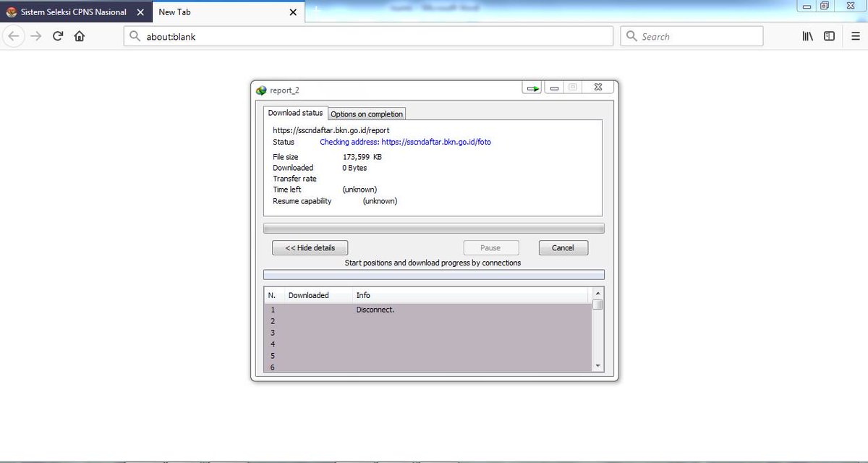Click the connections list scrollbar thumb
The height and width of the screenshot is (463, 868).
click(597, 305)
